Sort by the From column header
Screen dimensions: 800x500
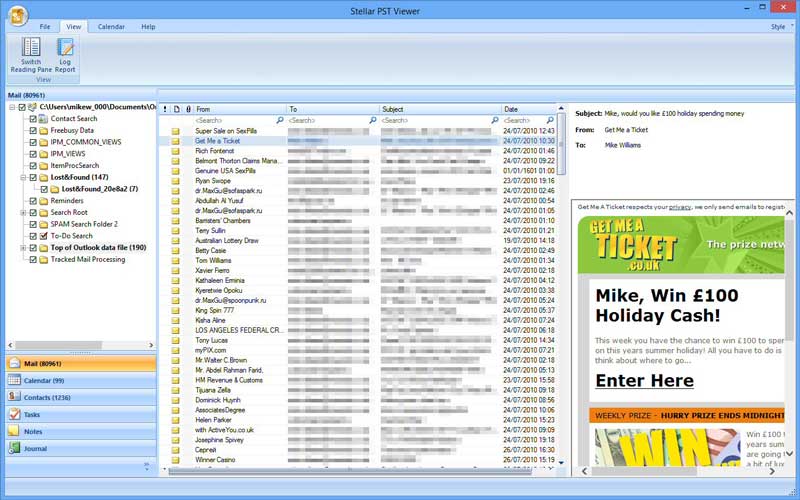240,109
